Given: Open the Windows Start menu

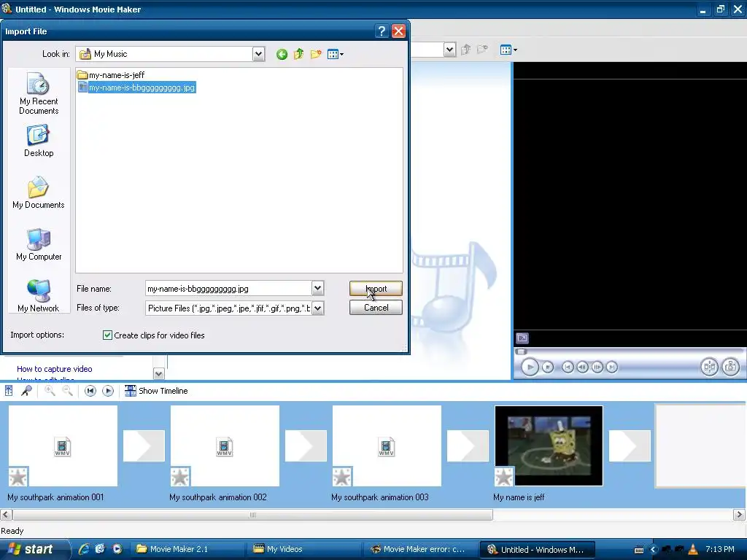Looking at the screenshot, I should click(x=34, y=550).
